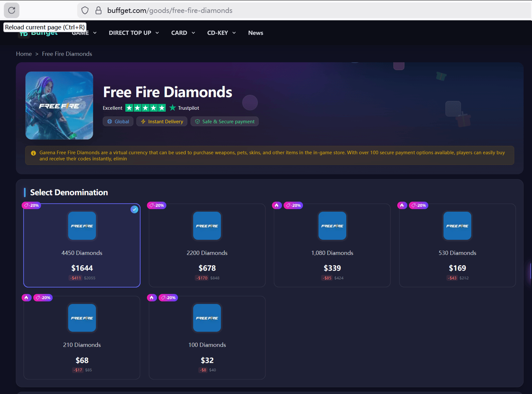This screenshot has height=394, width=532.
Task: Click the Global region badge
Action: pos(118,121)
